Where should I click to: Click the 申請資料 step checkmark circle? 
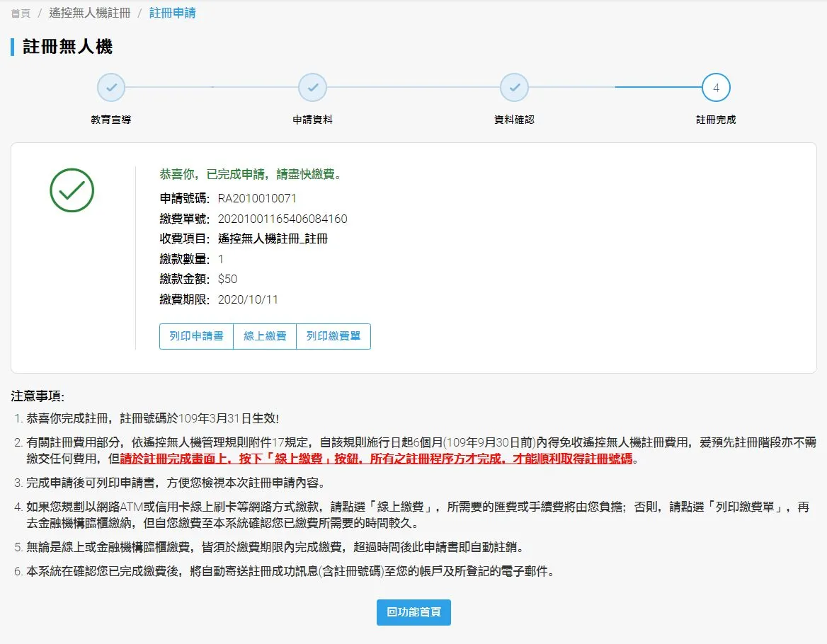tap(313, 88)
